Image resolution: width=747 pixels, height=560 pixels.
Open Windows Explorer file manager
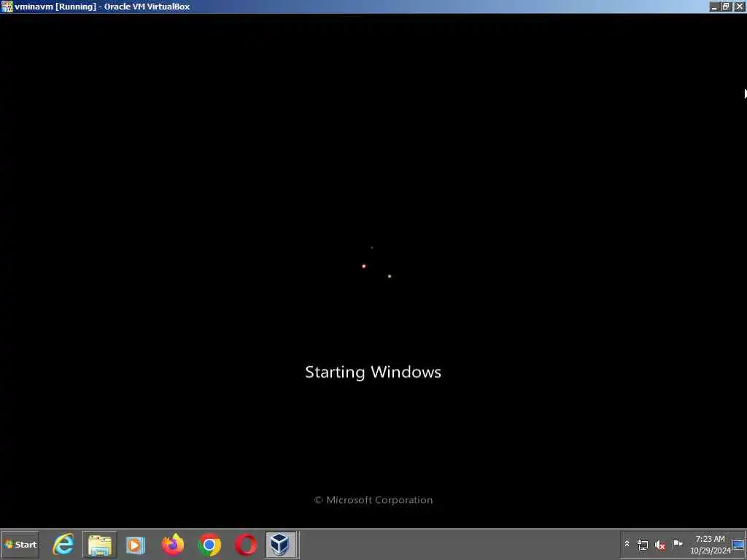99,545
